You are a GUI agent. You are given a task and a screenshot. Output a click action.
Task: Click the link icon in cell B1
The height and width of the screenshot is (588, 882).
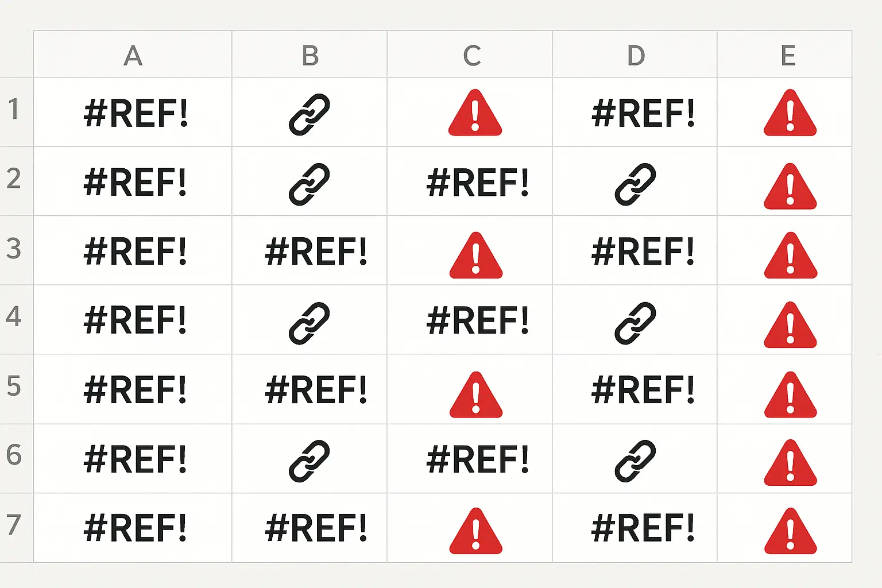(x=309, y=114)
